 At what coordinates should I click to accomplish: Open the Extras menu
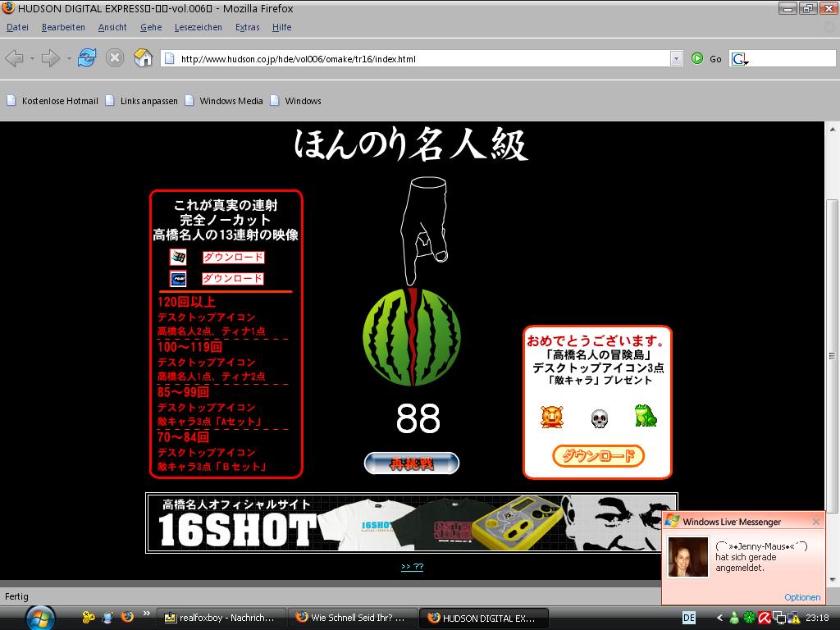coord(248,27)
